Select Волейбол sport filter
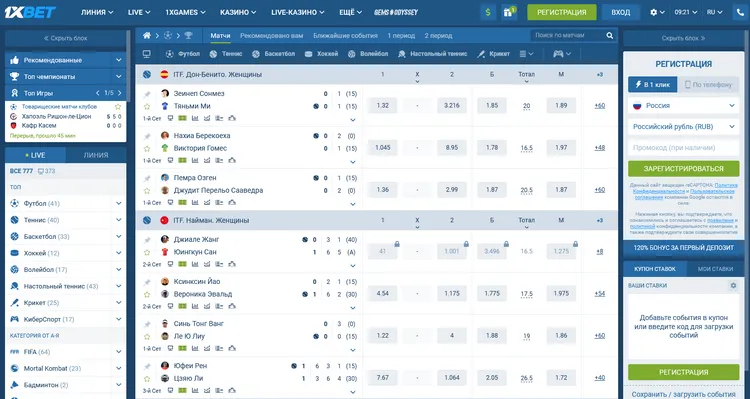This screenshot has width=750, height=399. [x=367, y=54]
